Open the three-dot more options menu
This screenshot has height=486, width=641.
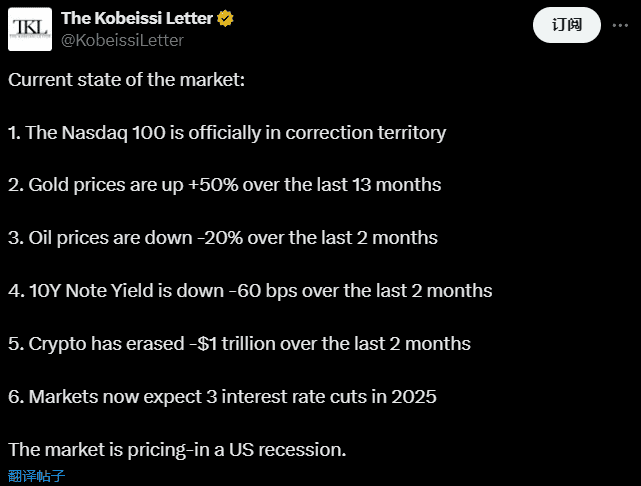click(620, 25)
